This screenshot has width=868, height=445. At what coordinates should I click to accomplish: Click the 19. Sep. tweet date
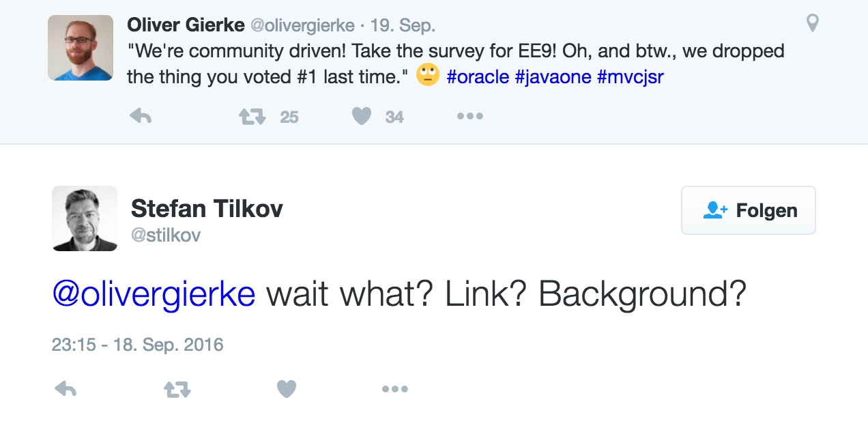[x=403, y=26]
